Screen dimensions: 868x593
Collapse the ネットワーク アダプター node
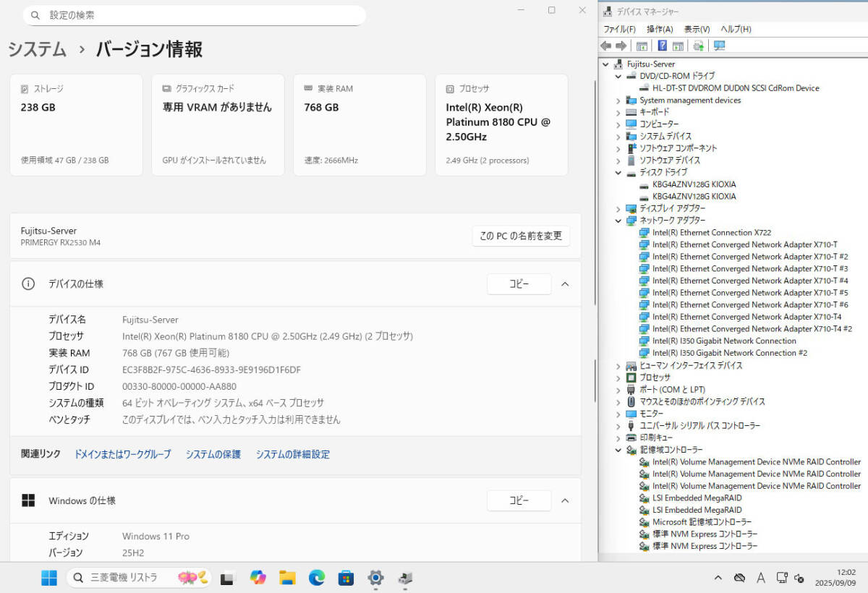pyautogui.click(x=618, y=221)
